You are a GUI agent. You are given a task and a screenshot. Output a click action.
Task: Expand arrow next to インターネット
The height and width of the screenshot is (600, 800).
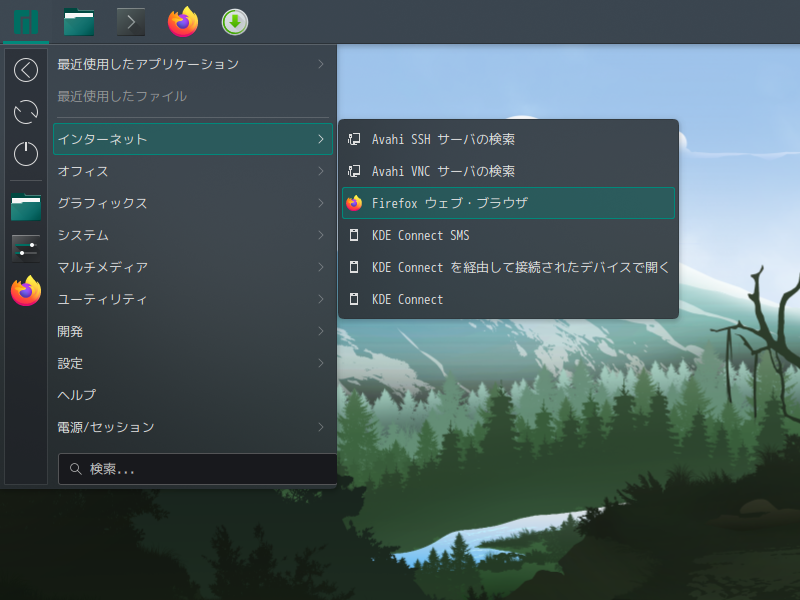pos(321,139)
